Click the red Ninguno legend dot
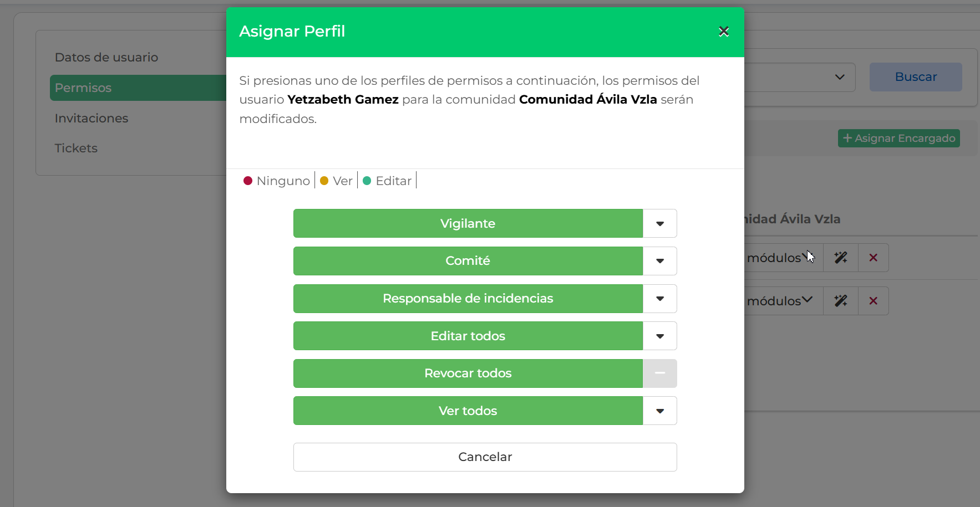Viewport: 980px width, 507px height. pyautogui.click(x=248, y=181)
